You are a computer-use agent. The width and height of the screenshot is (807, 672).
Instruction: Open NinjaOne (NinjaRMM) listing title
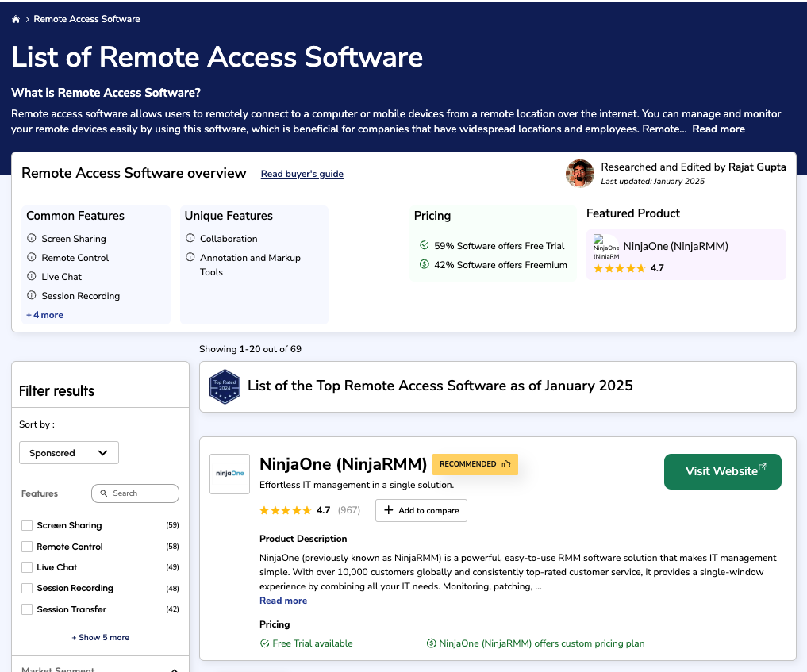coord(343,464)
